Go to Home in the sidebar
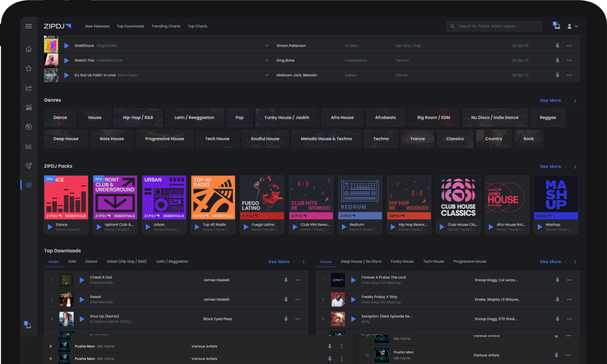Screen dimensions: 607x364 click(29, 49)
